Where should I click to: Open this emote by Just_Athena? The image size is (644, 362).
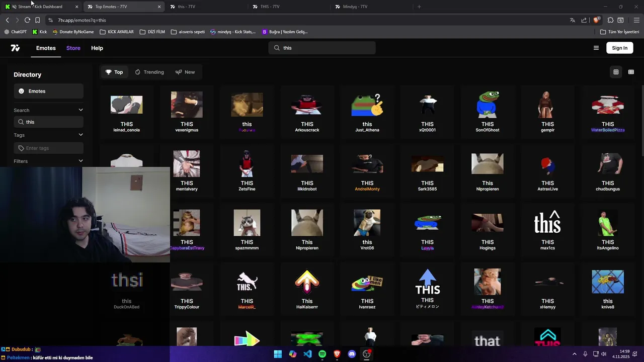pos(367,112)
